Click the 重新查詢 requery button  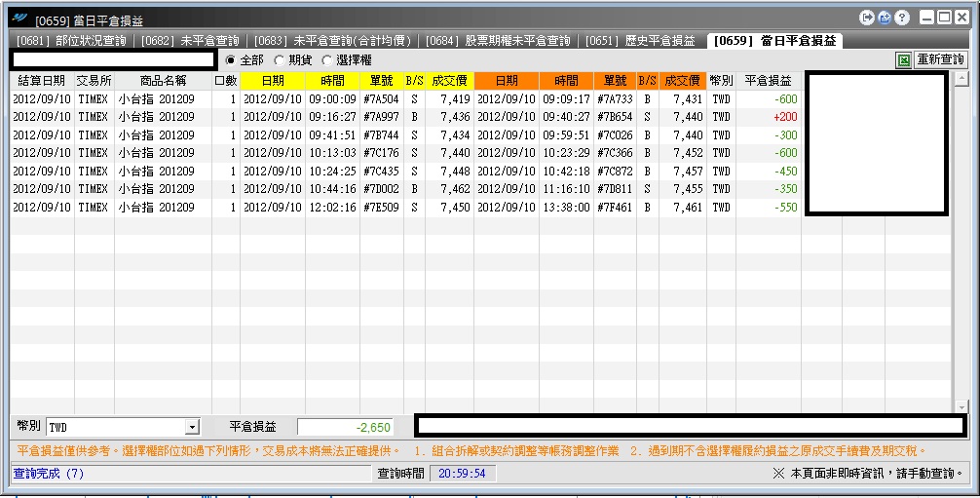(941, 60)
